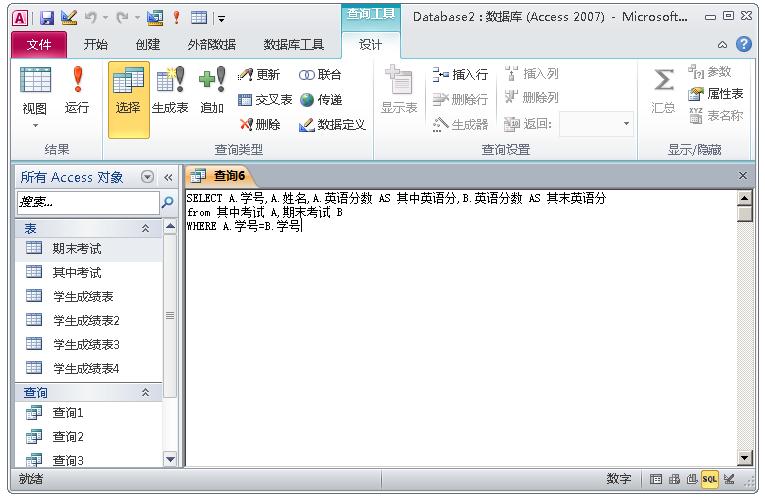The width and height of the screenshot is (765, 500).
Task: Open the 返回 combo box dropdown
Action: point(626,124)
